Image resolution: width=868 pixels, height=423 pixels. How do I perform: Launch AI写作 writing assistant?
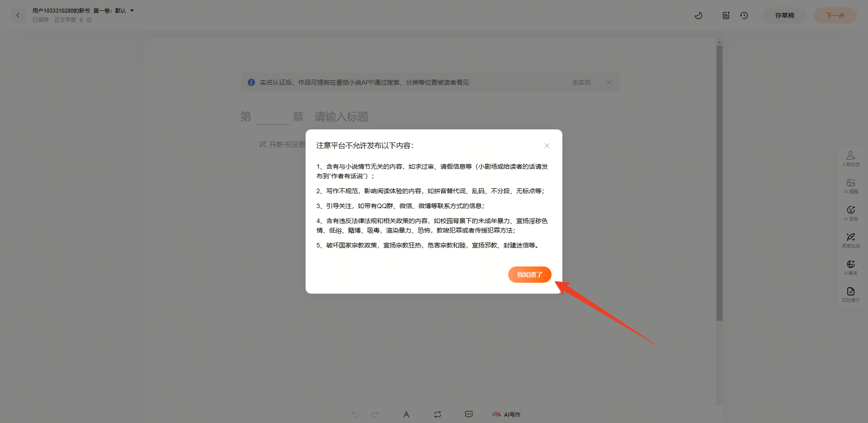click(x=507, y=414)
